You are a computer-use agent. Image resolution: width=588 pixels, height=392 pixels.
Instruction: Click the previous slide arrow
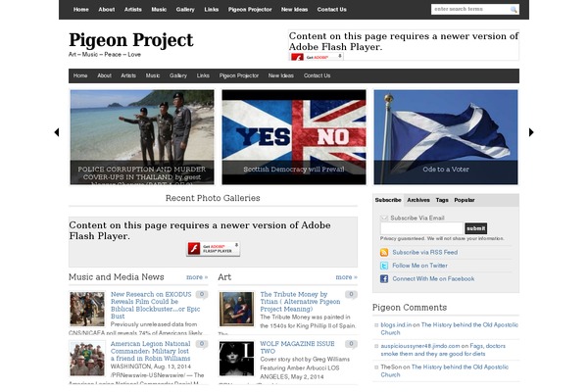tap(57, 132)
